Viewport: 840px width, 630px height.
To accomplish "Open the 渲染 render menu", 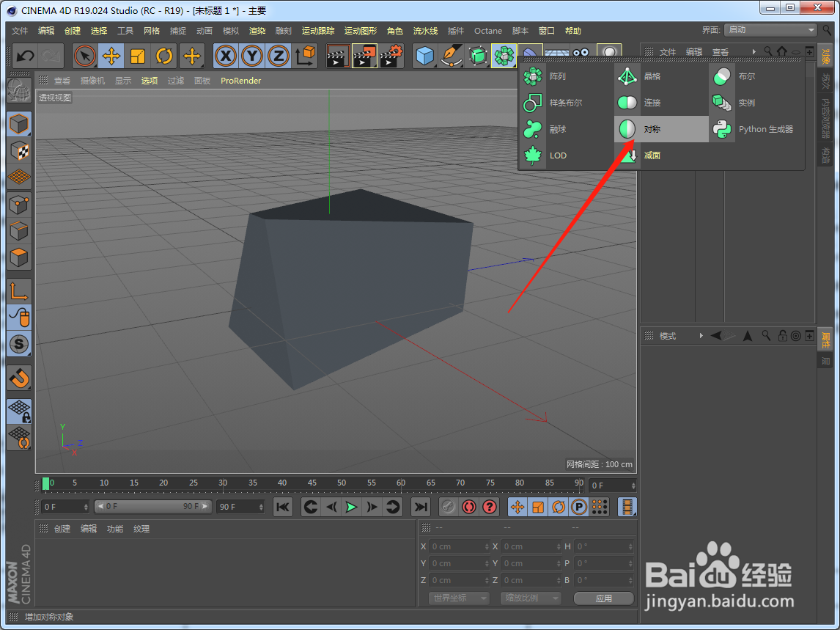I will click(257, 31).
